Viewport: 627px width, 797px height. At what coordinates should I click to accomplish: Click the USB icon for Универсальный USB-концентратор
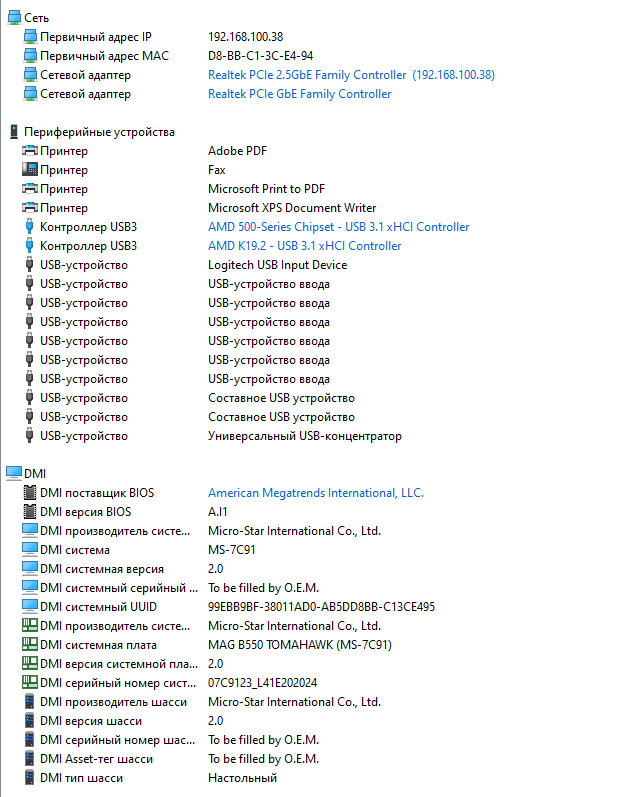coord(29,436)
